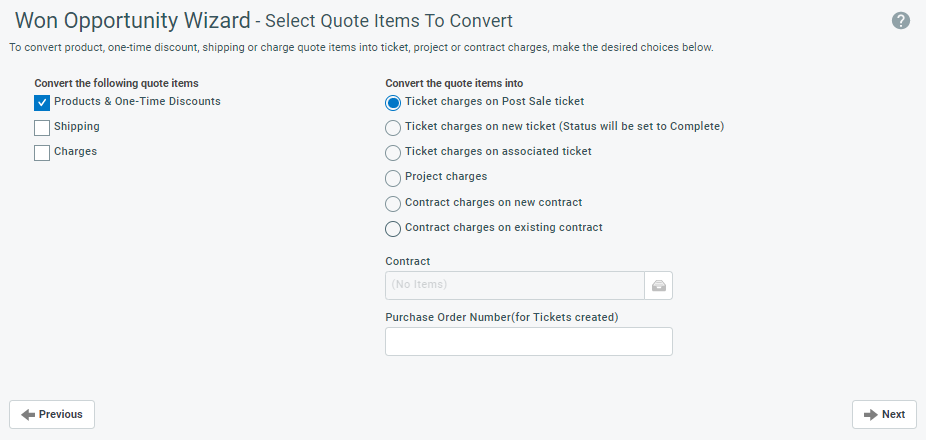The height and width of the screenshot is (440, 926).
Task: Tick the Charges checkbox
Action: [42, 153]
